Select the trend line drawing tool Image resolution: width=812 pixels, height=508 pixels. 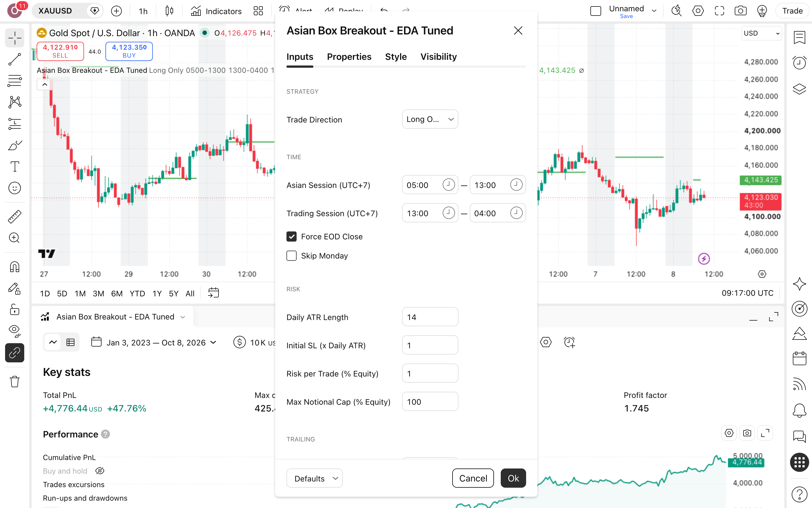pos(14,59)
